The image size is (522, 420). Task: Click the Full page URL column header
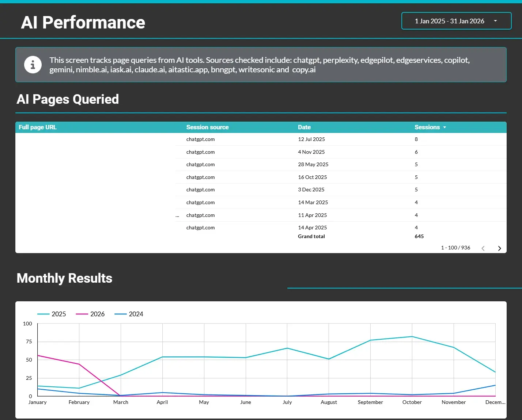[x=38, y=127]
